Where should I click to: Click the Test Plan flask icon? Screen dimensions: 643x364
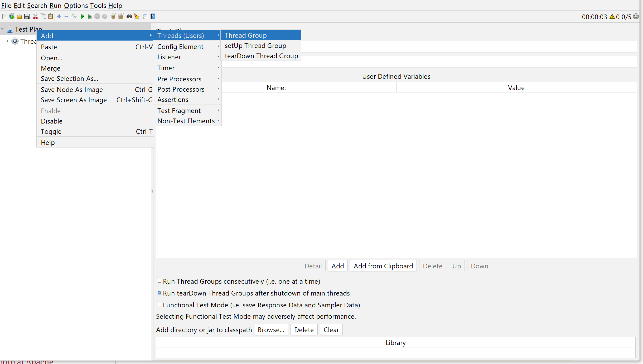[x=10, y=29]
